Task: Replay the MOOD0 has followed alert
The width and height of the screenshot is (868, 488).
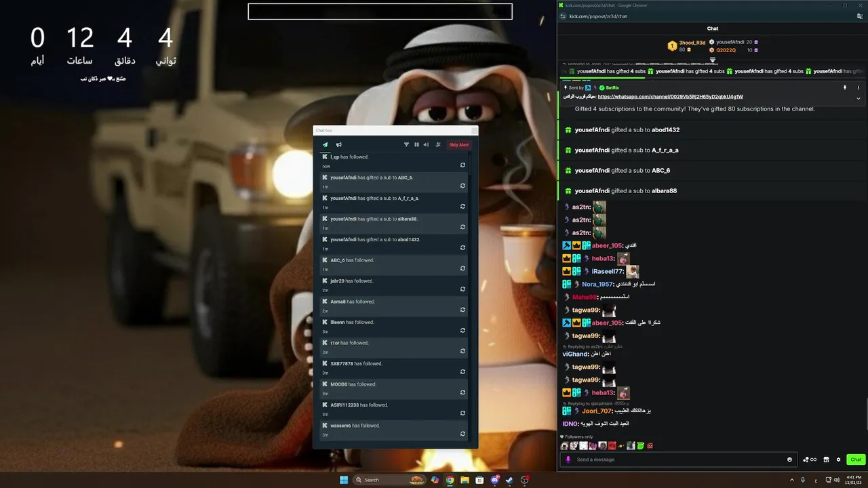Action: tap(462, 392)
